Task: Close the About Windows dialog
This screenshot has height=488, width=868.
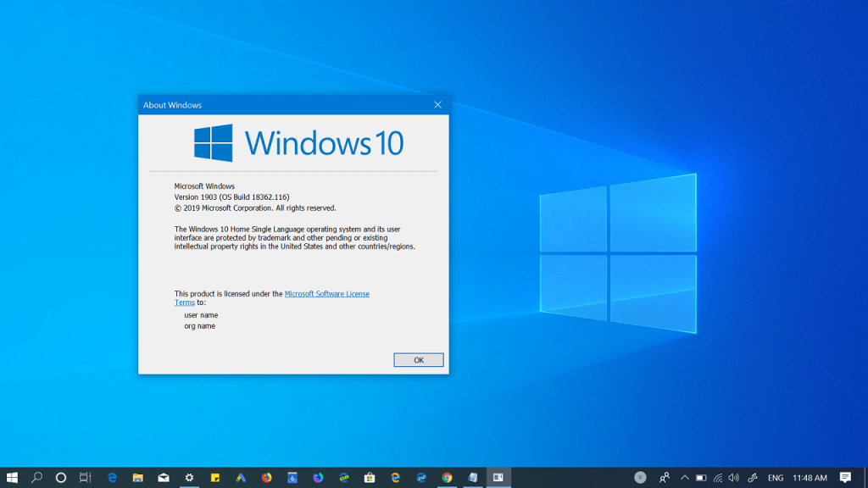Action: coord(438,104)
